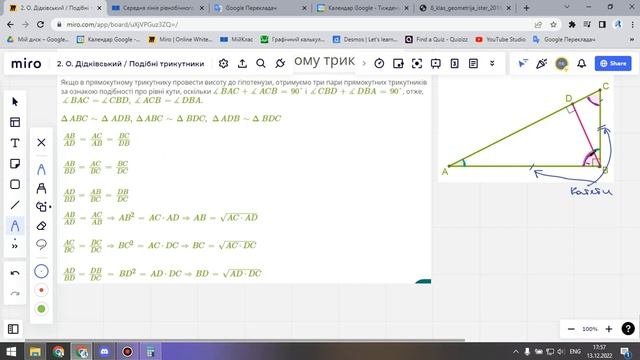Reload the page
640x360 pixels.
click(x=40, y=24)
